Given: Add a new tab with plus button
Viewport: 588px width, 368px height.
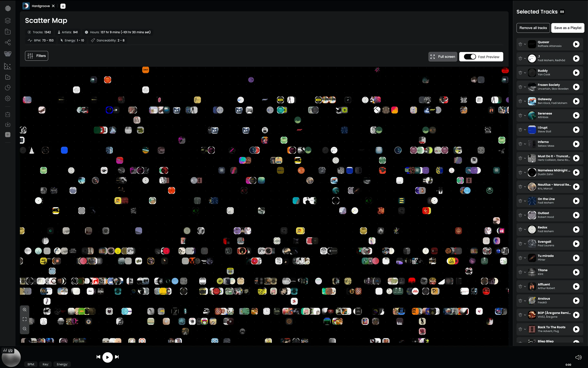Looking at the screenshot, I should coord(63,6).
